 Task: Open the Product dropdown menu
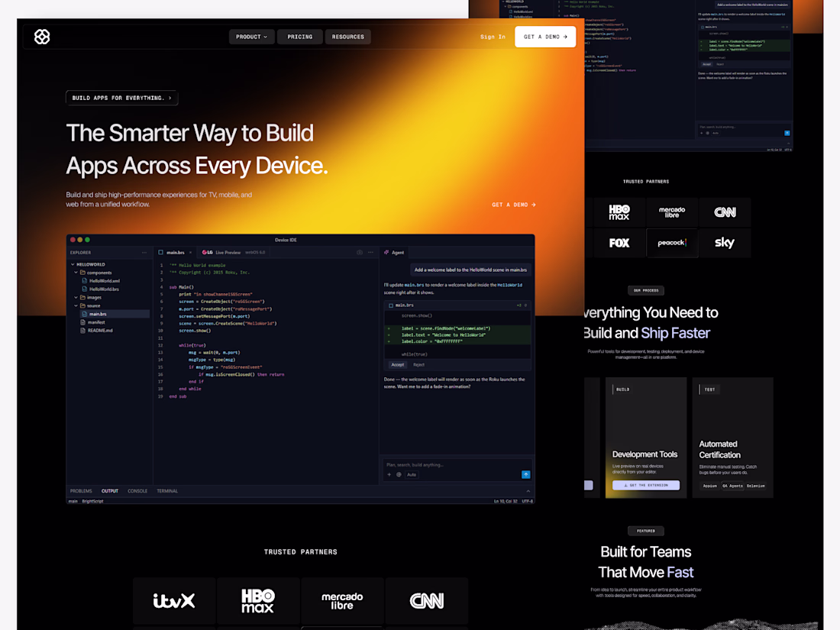tap(252, 37)
